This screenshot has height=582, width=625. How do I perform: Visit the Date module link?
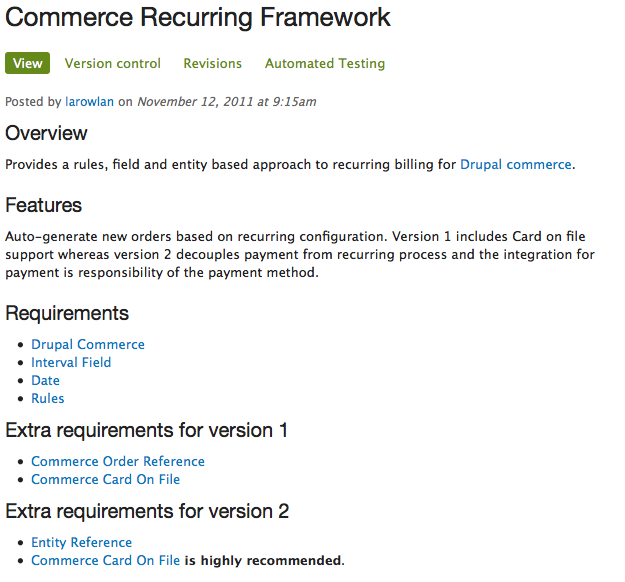point(45,380)
